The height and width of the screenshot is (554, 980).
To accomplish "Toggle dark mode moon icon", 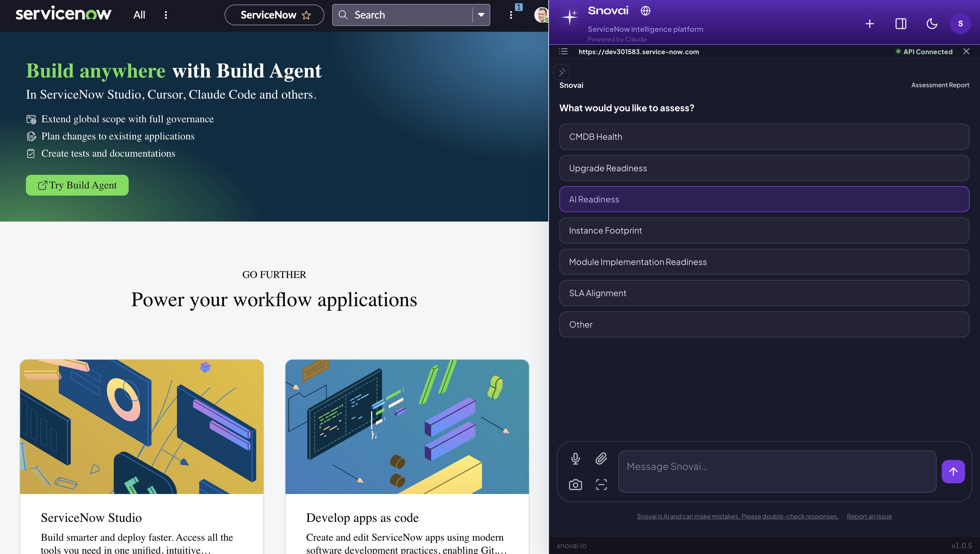I will pos(932,24).
